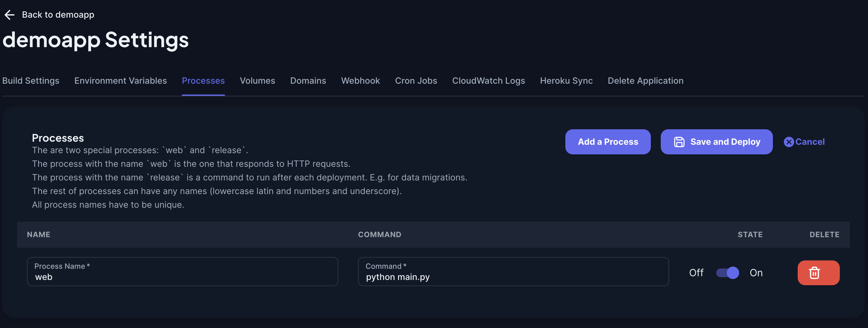Screen dimensions: 868x328
Task: Click the back arrow icon
Action: click(x=9, y=15)
